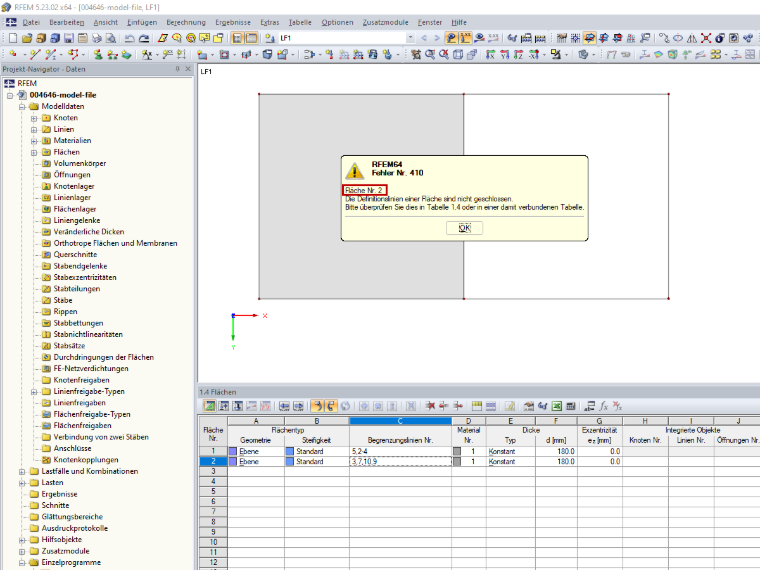Select the Öffnungen tree item

71,175
